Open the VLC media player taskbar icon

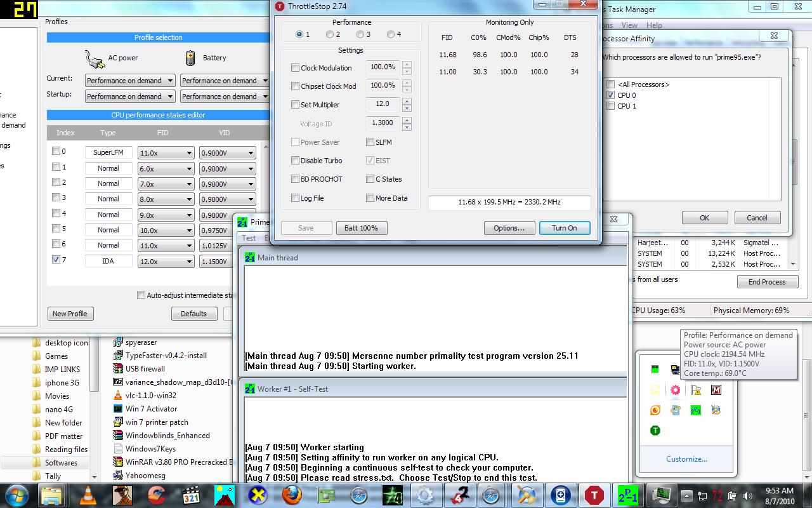88,494
